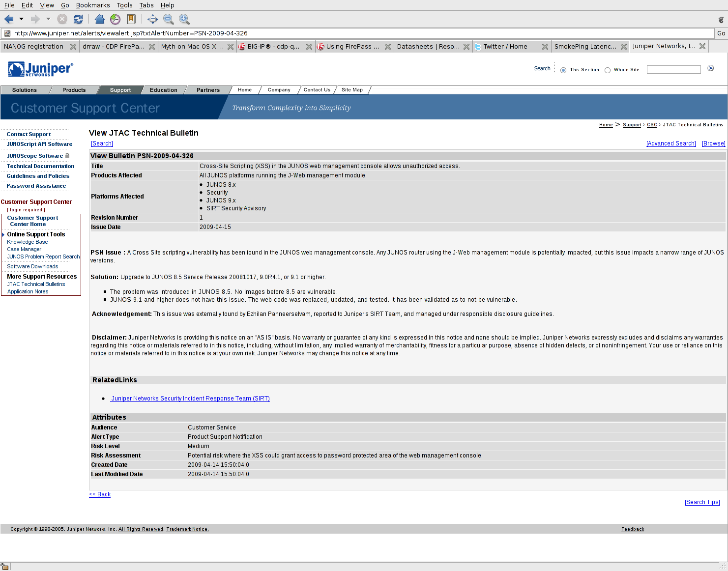Viewport: 728px width, 571px height.
Task: Close the BIG-IP tab
Action: point(309,47)
